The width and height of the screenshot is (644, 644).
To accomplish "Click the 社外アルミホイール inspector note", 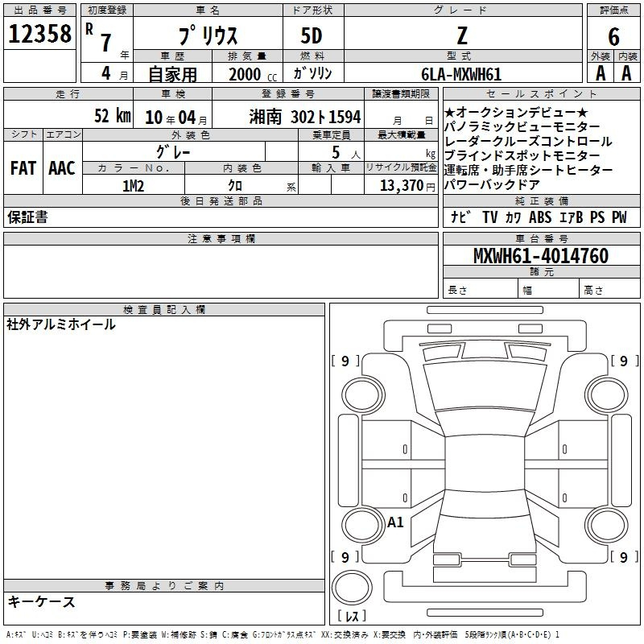I will 61,324.
